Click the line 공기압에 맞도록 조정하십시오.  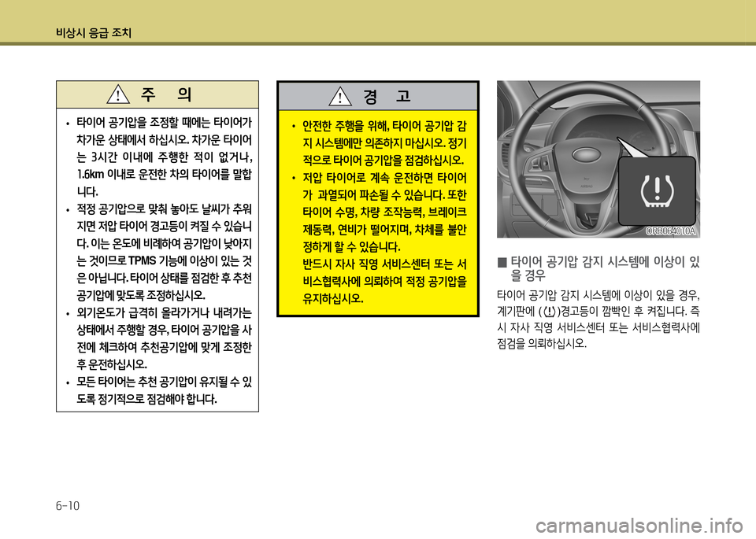point(141,295)
